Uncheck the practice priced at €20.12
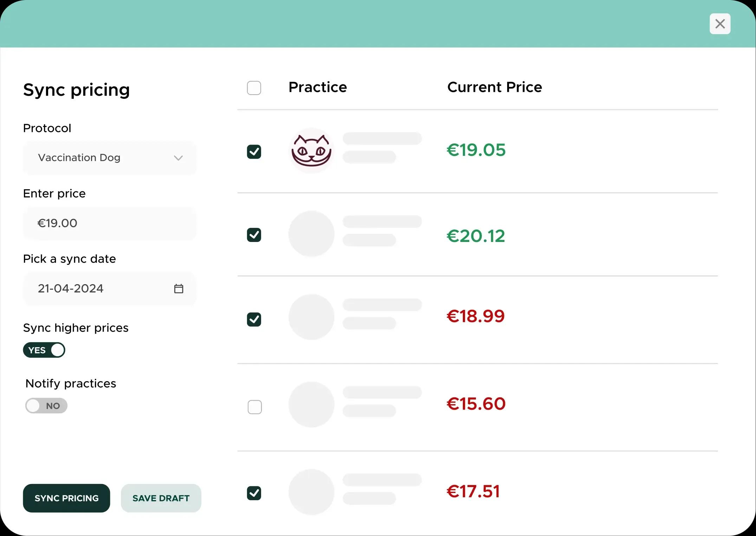 [x=254, y=235]
